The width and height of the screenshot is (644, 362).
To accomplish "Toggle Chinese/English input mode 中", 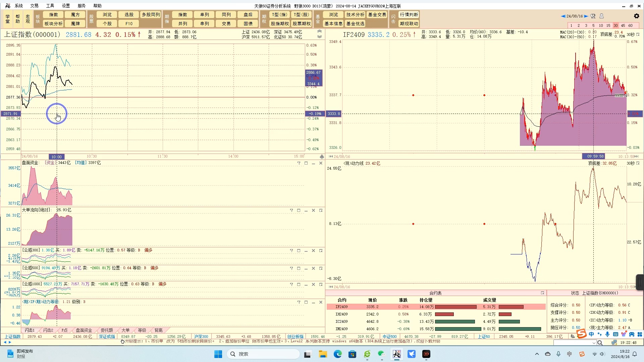I will pyautogui.click(x=591, y=334).
